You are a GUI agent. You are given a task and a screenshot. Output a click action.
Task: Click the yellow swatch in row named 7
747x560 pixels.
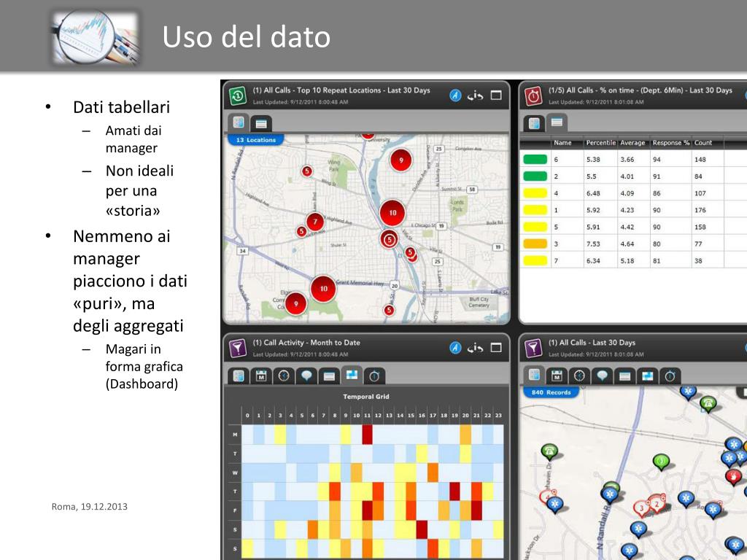pos(535,260)
